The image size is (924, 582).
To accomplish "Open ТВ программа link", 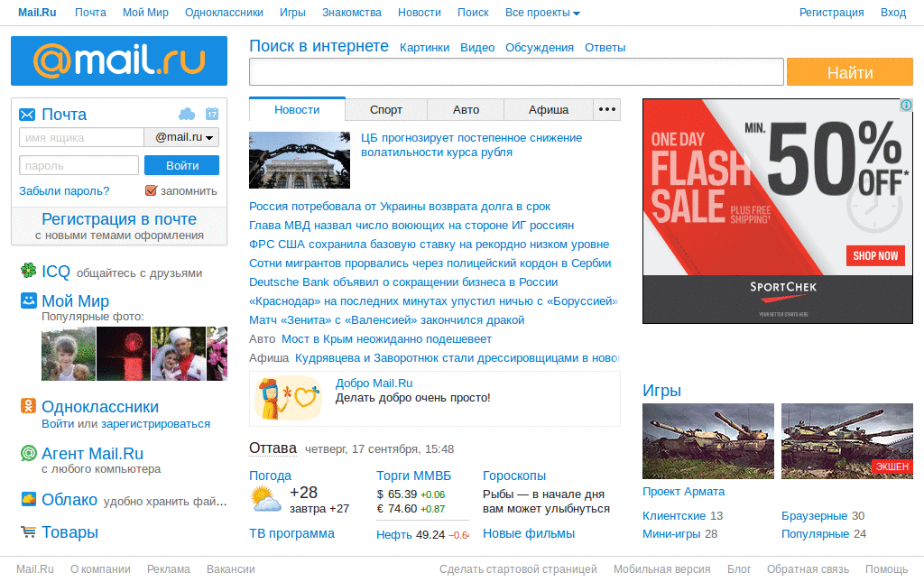I will pos(291,533).
